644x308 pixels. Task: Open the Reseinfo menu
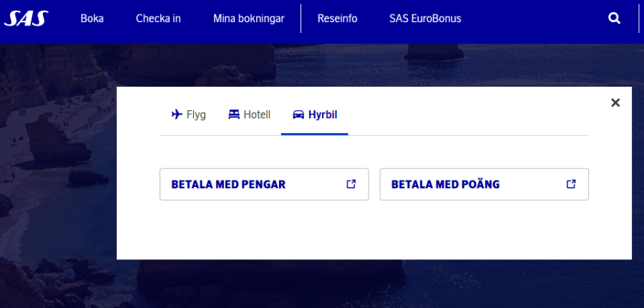[337, 19]
